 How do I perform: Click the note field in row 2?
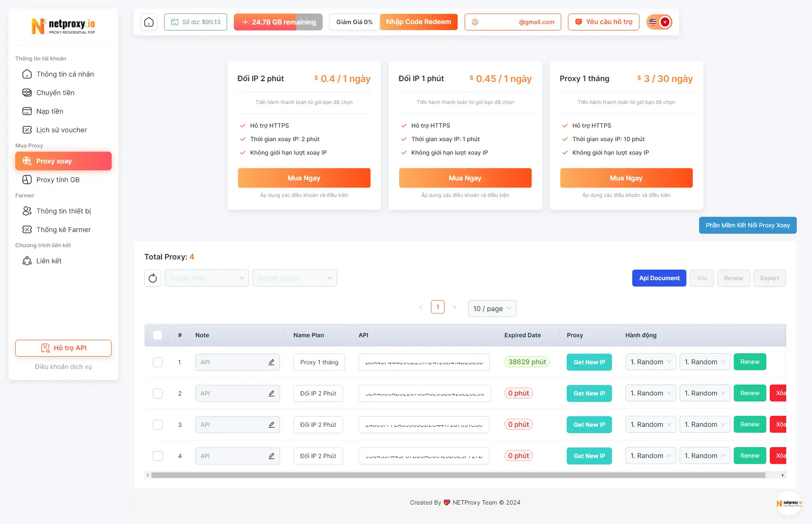click(238, 393)
